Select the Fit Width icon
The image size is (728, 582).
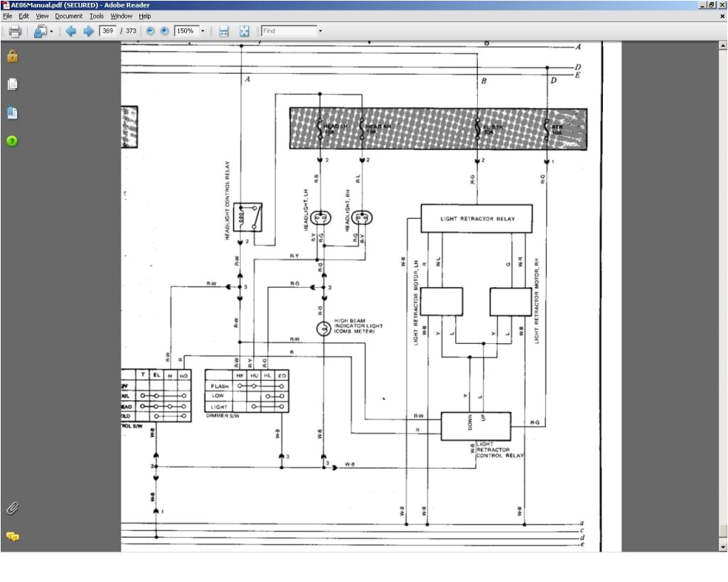(x=223, y=31)
